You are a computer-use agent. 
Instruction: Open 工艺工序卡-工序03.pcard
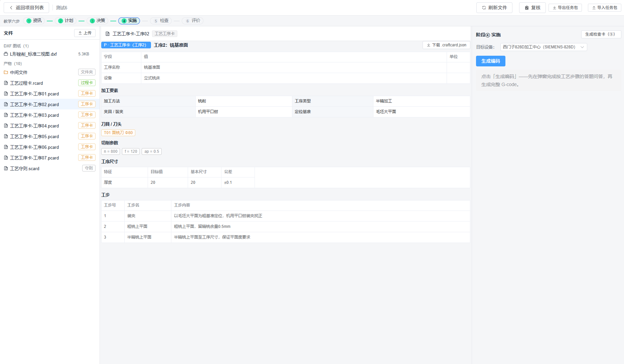point(50,115)
